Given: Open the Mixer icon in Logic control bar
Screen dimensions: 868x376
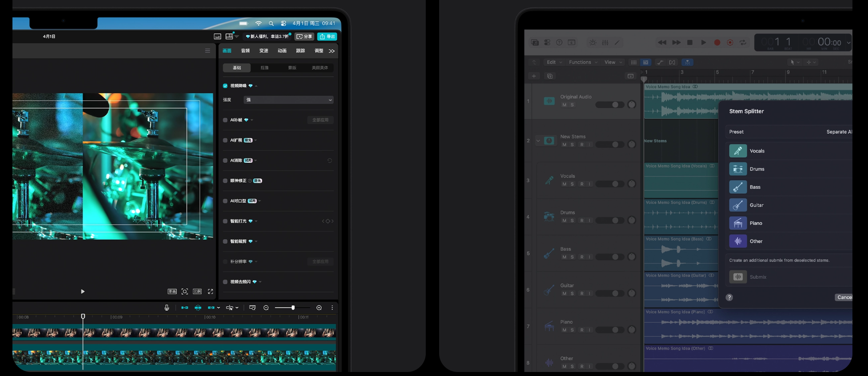Looking at the screenshot, I should (605, 43).
